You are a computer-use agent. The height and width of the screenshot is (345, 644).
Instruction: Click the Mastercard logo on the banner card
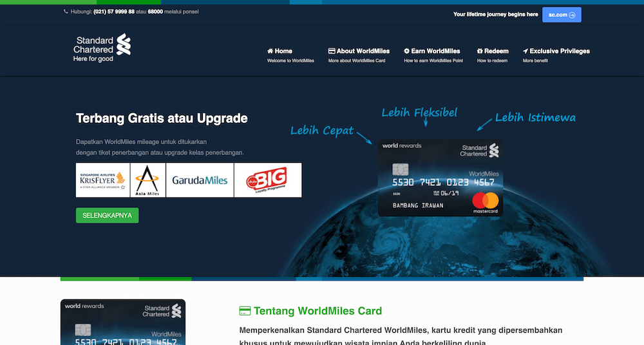(486, 203)
